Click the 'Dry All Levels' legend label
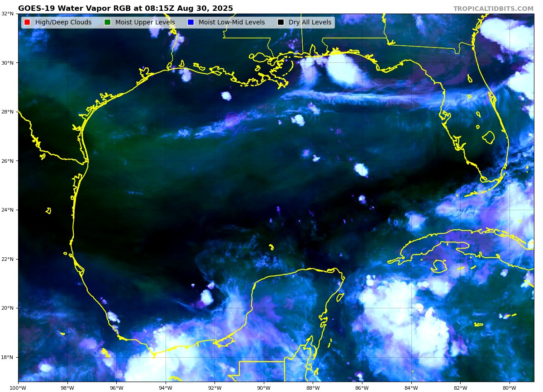Image resolution: width=543 pixels, height=392 pixels. (310, 23)
